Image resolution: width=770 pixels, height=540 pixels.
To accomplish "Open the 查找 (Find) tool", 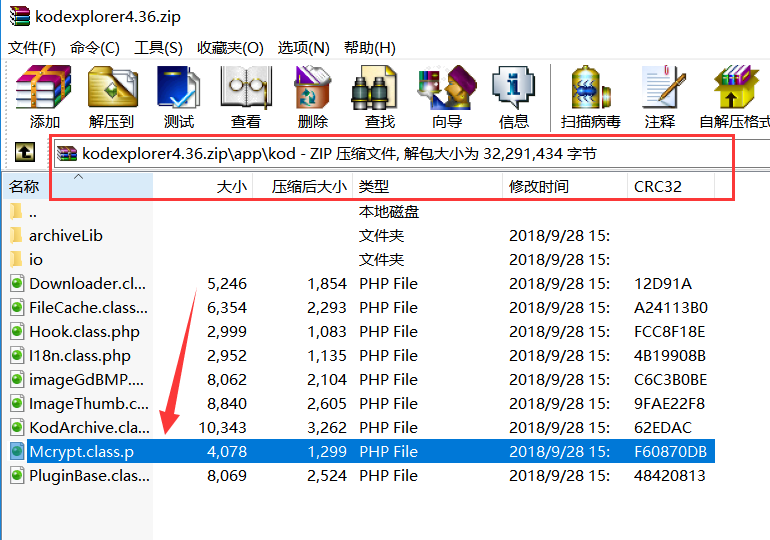I will tap(379, 97).
